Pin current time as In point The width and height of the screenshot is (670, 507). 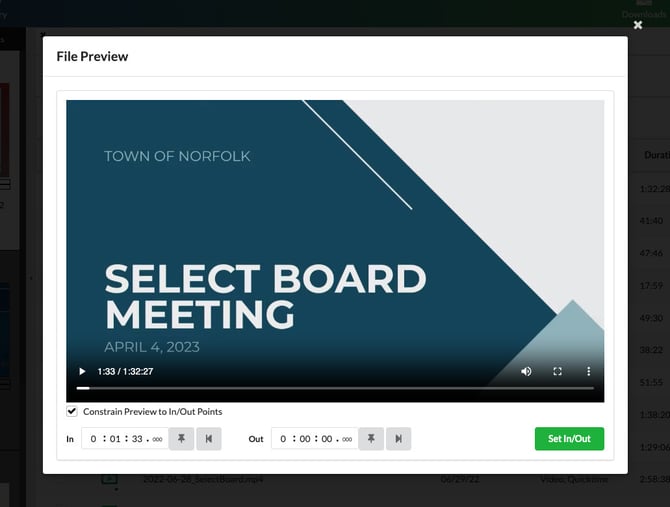[x=181, y=439]
